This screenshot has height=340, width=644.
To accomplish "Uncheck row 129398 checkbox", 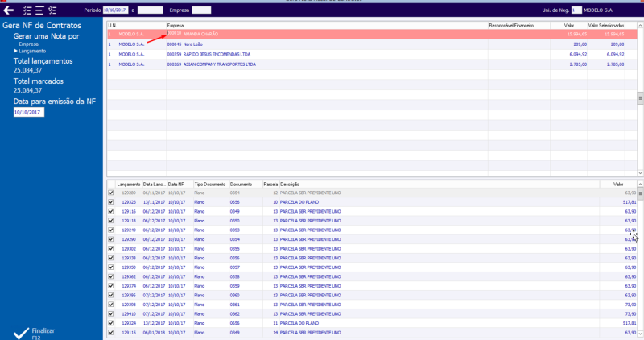I will [x=111, y=305].
